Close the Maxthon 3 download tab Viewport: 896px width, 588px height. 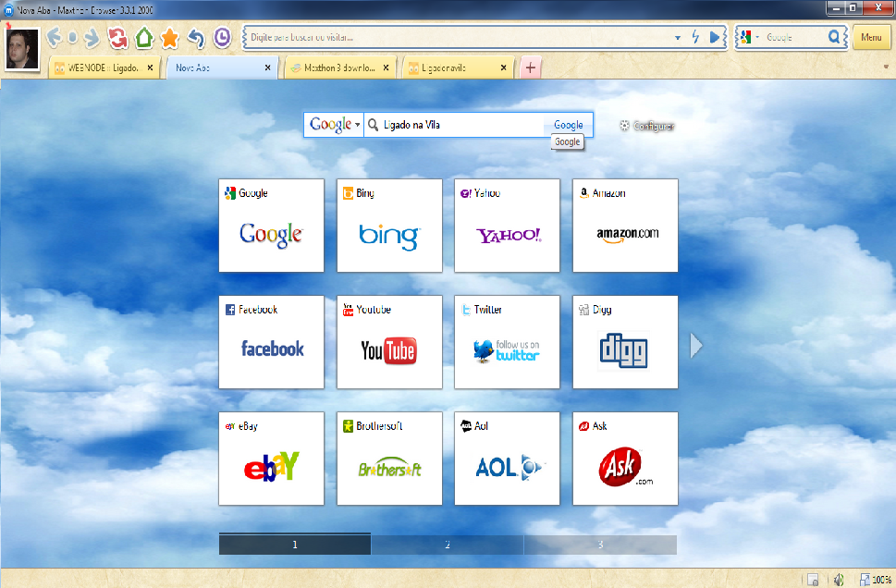pos(386,67)
